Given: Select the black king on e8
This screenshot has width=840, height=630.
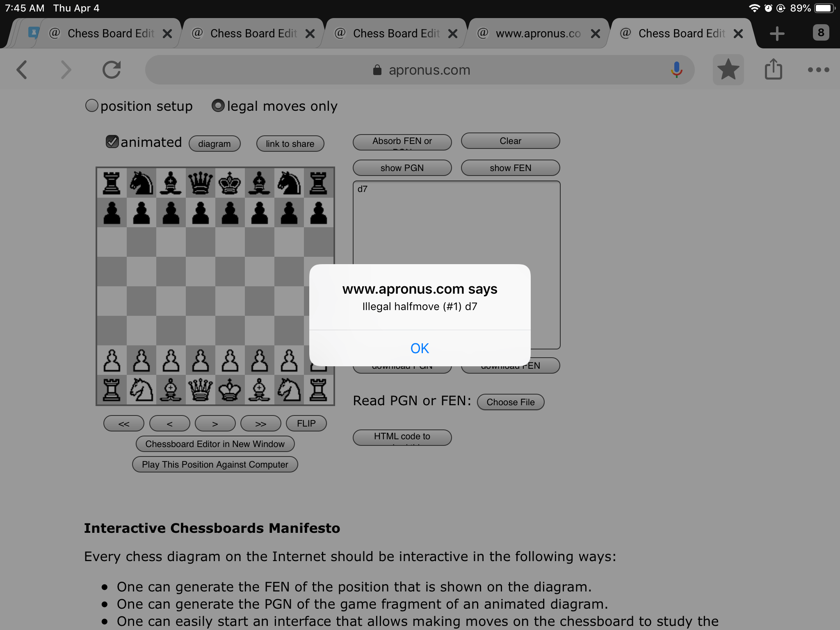Looking at the screenshot, I should (x=230, y=183).
